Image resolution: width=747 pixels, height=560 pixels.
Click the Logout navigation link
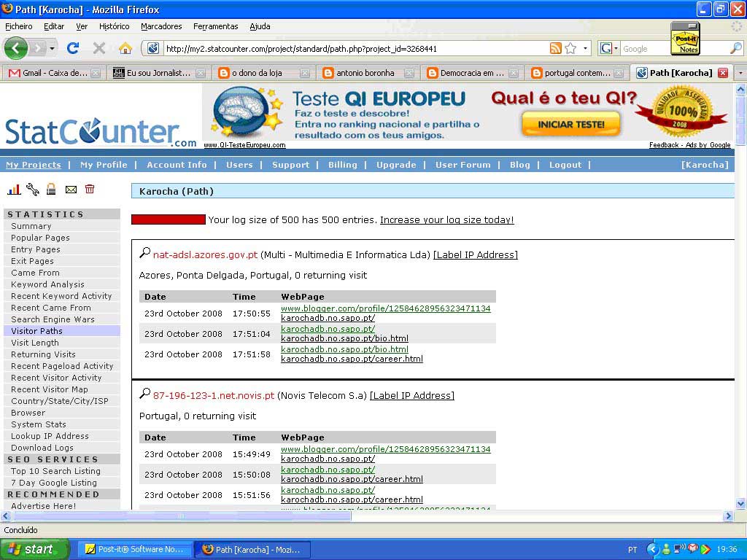565,165
